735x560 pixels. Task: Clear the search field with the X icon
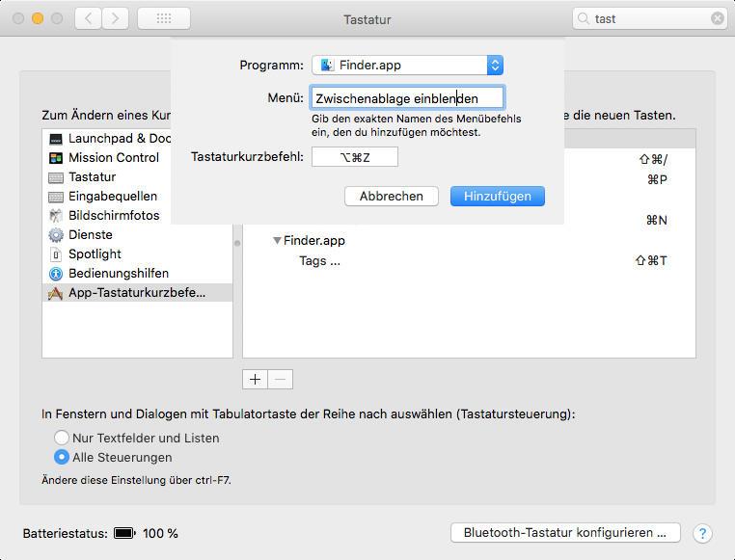[718, 18]
